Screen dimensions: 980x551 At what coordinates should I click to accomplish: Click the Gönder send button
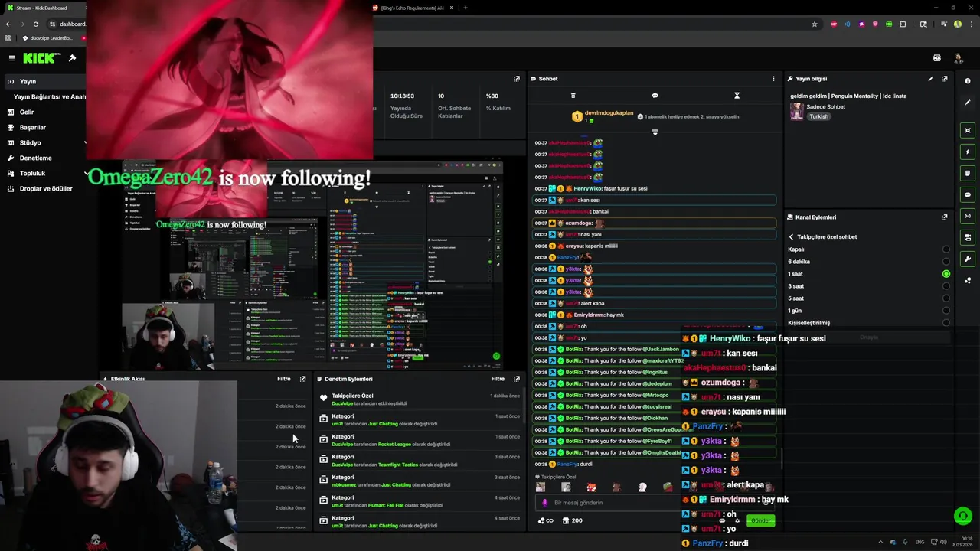coord(761,520)
